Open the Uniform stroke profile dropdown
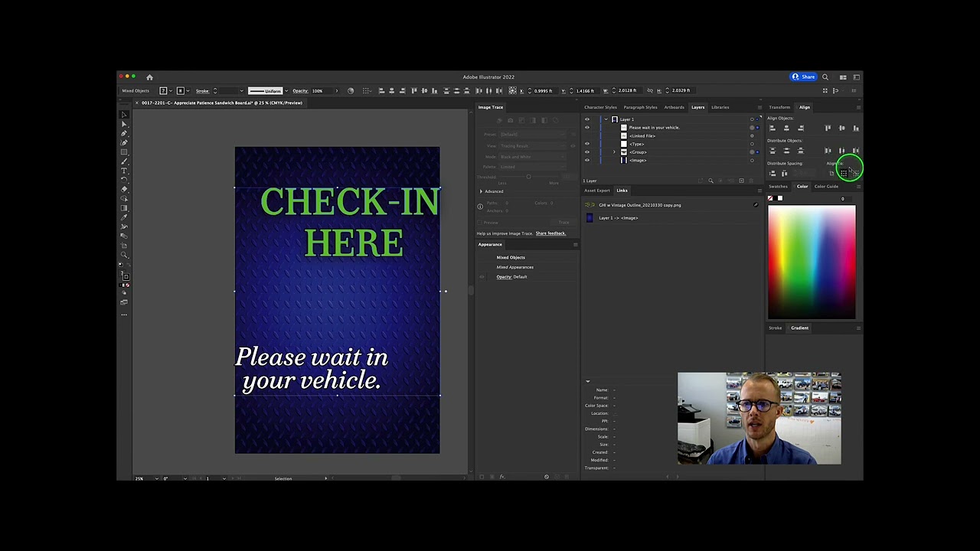Screen dimensions: 980x551 (286, 91)
